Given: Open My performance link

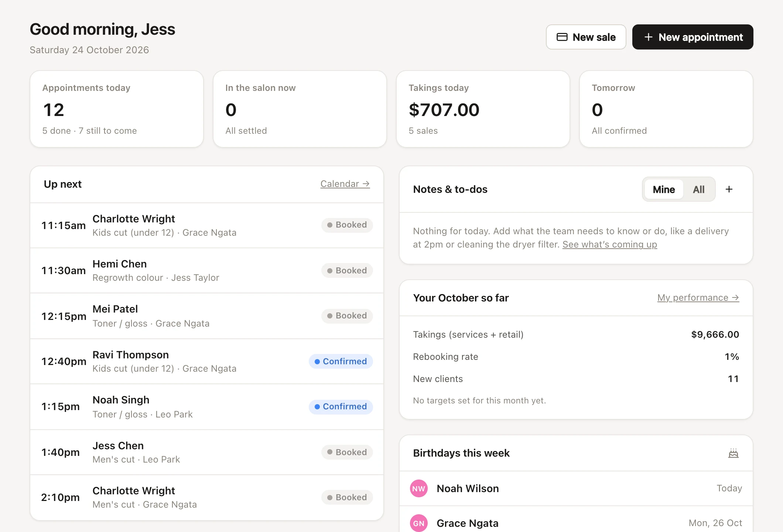Looking at the screenshot, I should point(698,298).
